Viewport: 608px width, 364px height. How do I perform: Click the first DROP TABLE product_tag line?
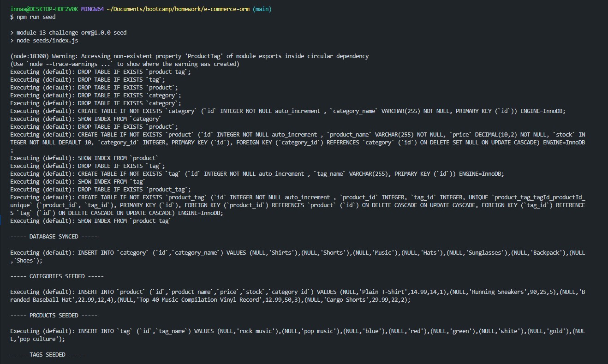tap(101, 72)
